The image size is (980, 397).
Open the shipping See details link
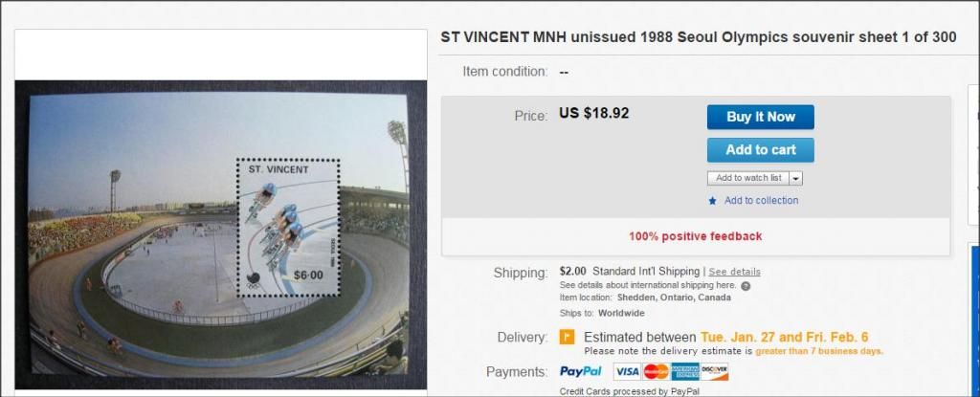(x=734, y=272)
